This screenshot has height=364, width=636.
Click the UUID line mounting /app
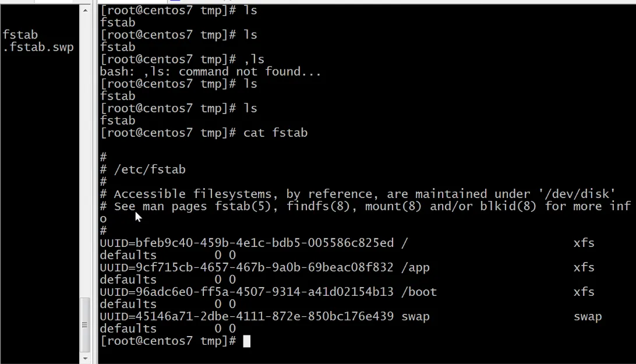[347, 268]
